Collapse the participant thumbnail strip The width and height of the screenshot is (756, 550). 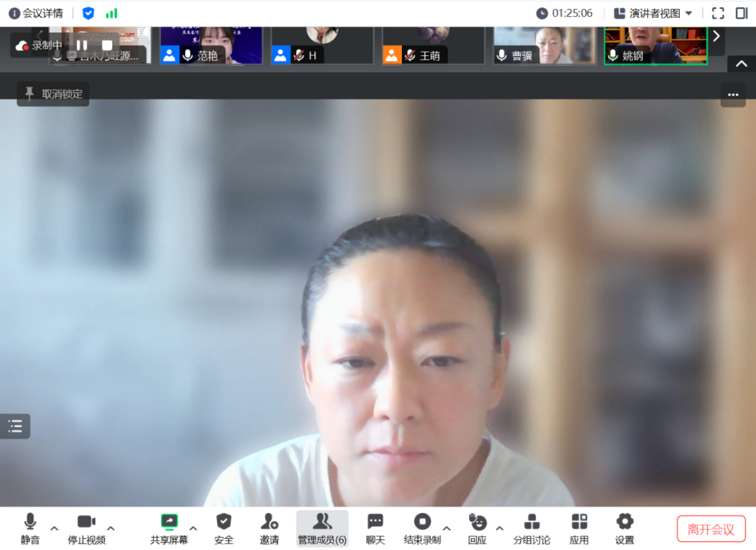click(x=741, y=64)
